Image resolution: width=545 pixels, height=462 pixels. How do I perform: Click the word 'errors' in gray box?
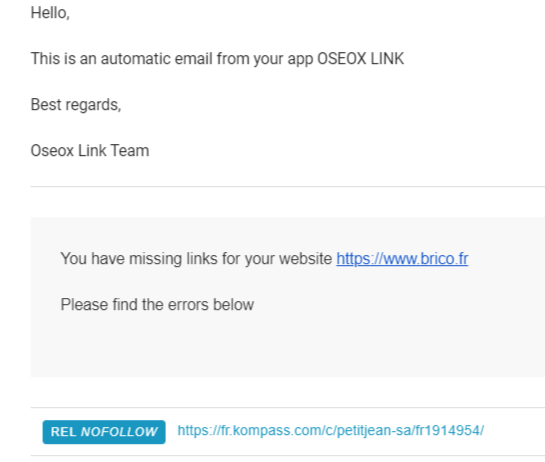coord(188,305)
